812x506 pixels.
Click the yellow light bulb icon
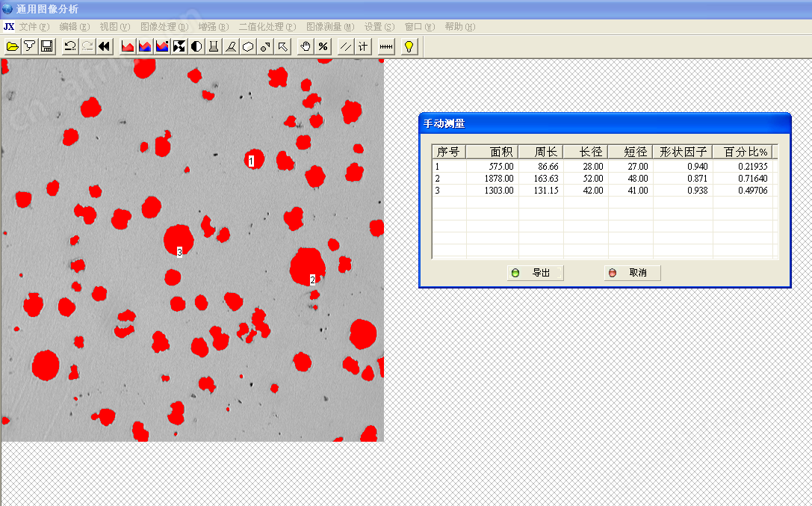click(409, 46)
